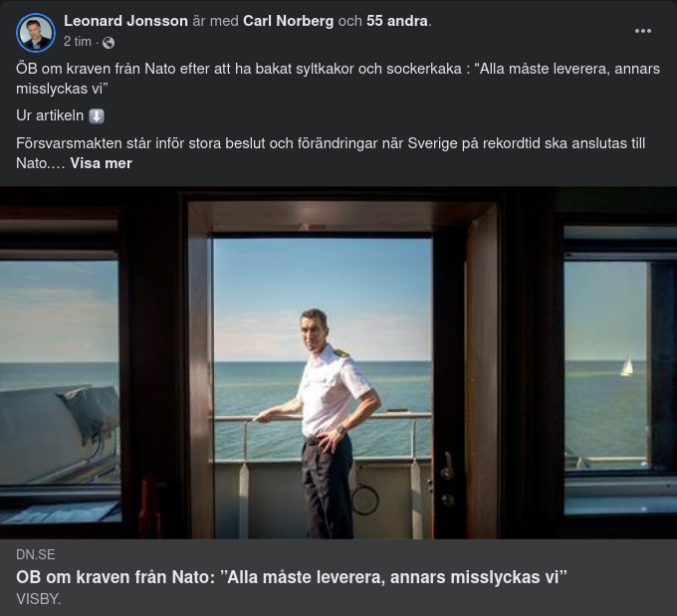677x616 pixels.
Task: Click the globe public audience icon
Action: click(x=109, y=43)
